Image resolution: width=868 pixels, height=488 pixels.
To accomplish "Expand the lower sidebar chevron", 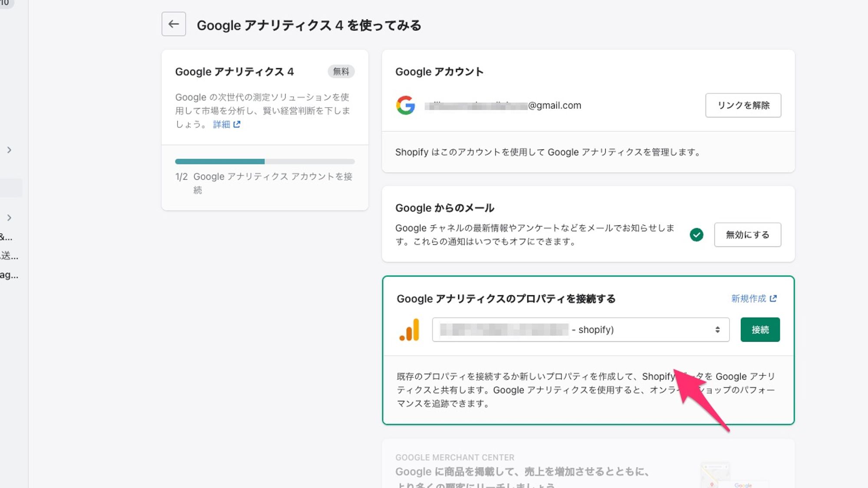I will point(9,218).
